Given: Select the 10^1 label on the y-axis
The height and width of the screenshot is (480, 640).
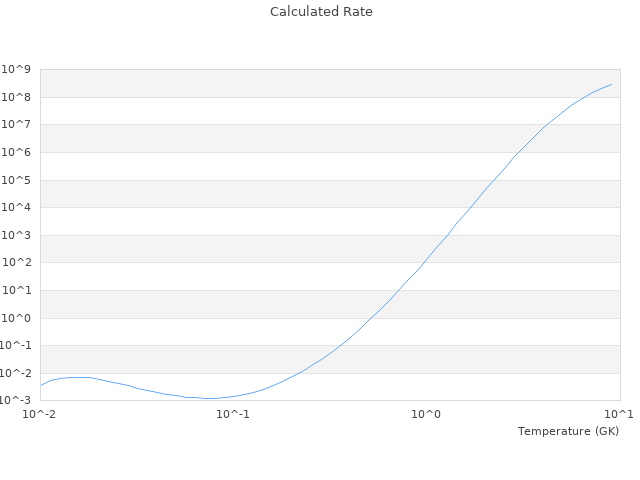Looking at the screenshot, I should point(19,290).
